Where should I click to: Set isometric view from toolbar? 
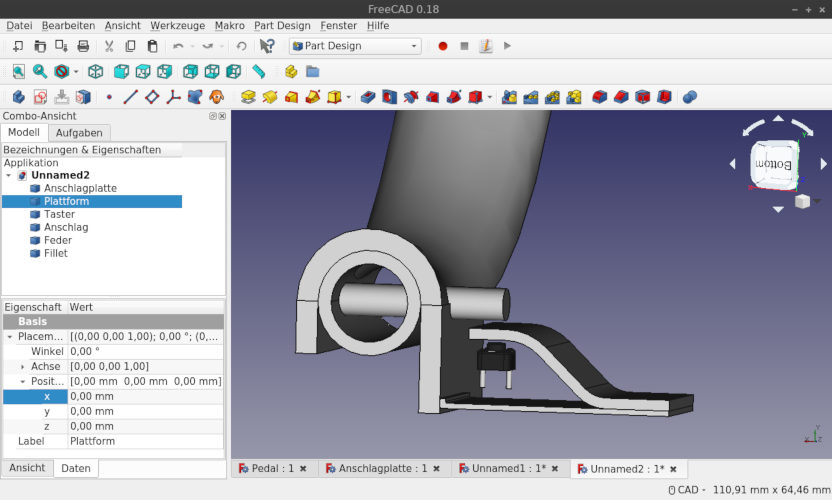(x=96, y=72)
